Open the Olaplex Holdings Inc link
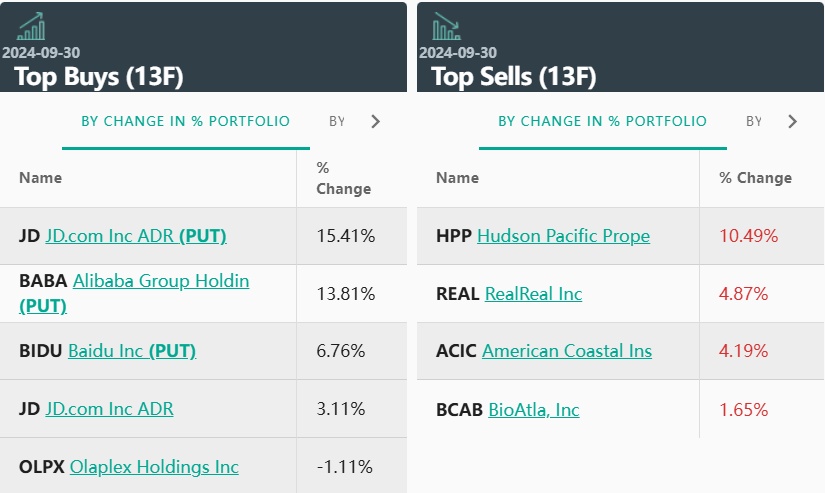This screenshot has height=493, width=825. click(x=154, y=467)
